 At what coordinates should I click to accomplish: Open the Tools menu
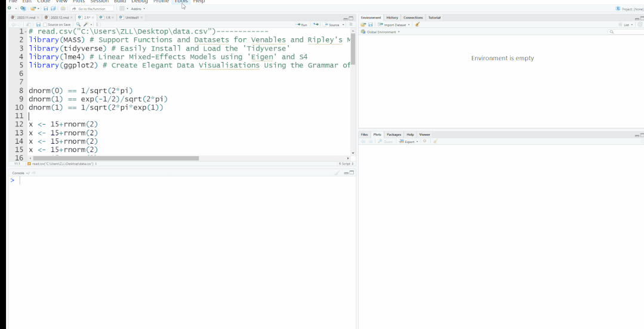[181, 1]
